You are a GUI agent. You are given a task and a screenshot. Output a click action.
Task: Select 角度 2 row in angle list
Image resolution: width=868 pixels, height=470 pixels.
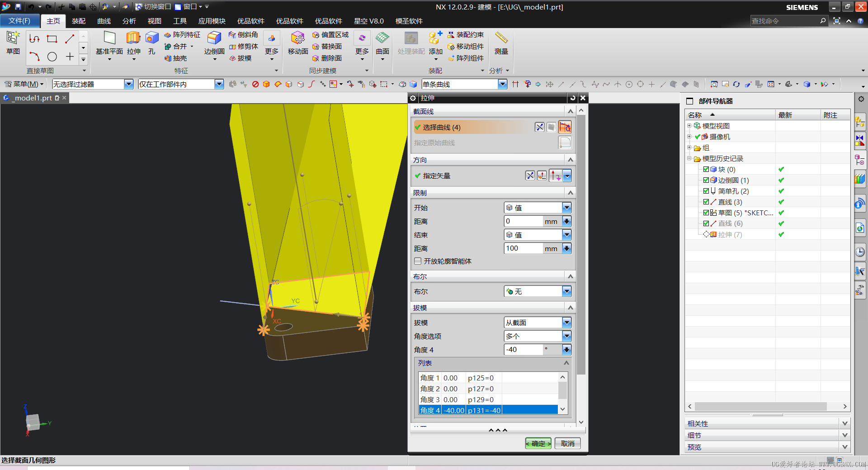[x=488, y=389]
